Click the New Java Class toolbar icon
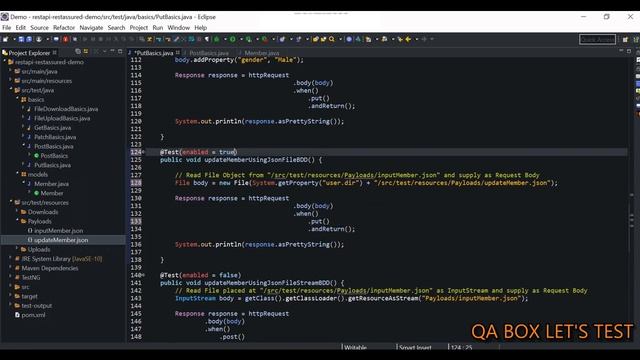Image resolution: width=640 pixels, height=360 pixels. pos(282,39)
